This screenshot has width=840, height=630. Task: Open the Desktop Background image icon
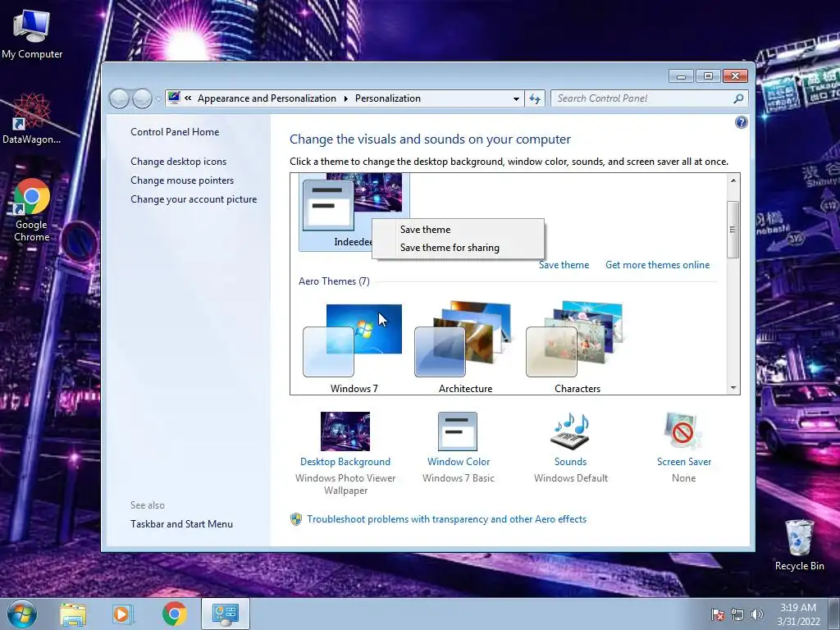[x=345, y=431]
